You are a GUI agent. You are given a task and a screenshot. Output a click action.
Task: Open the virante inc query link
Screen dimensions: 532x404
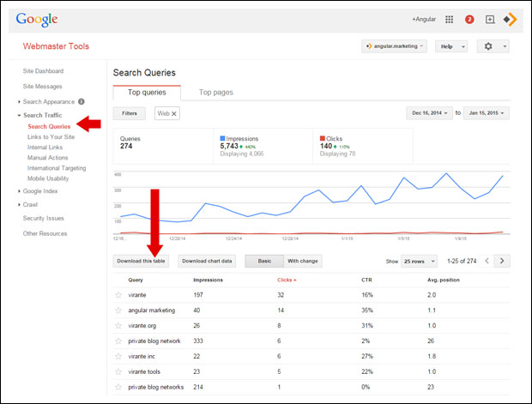(142, 356)
